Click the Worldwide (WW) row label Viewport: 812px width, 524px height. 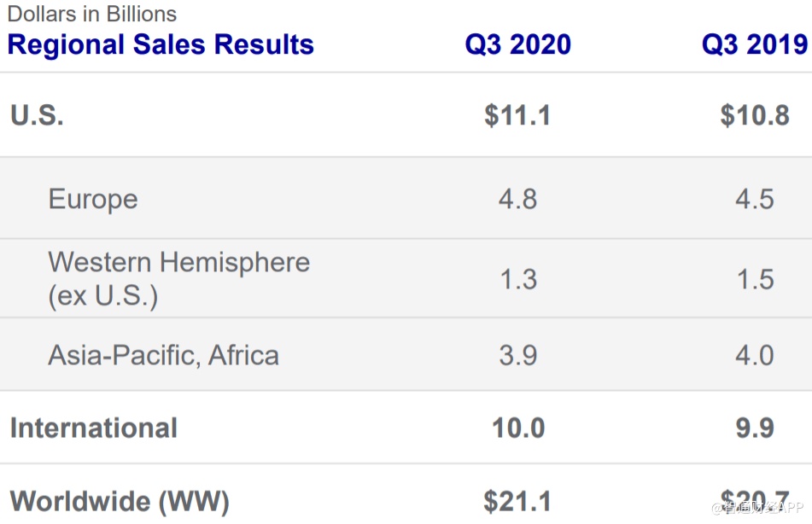point(120,501)
